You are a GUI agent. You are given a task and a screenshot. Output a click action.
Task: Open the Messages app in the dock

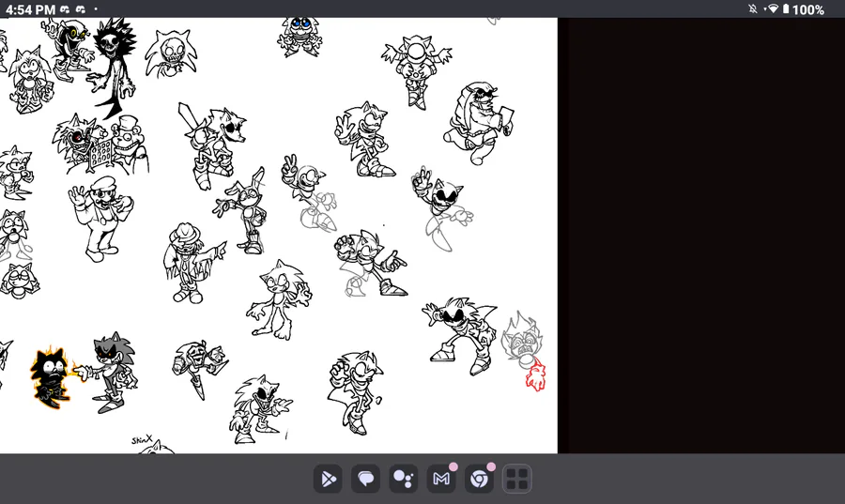point(365,479)
